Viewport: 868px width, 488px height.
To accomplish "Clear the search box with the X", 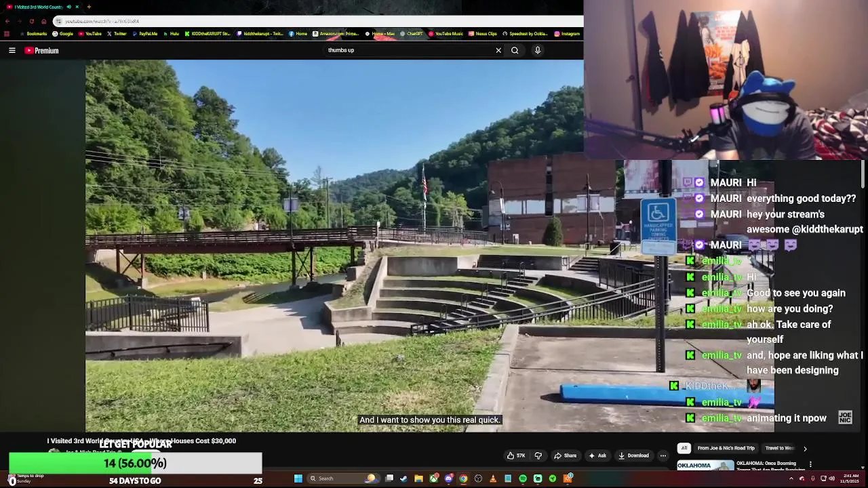I will [x=498, y=50].
